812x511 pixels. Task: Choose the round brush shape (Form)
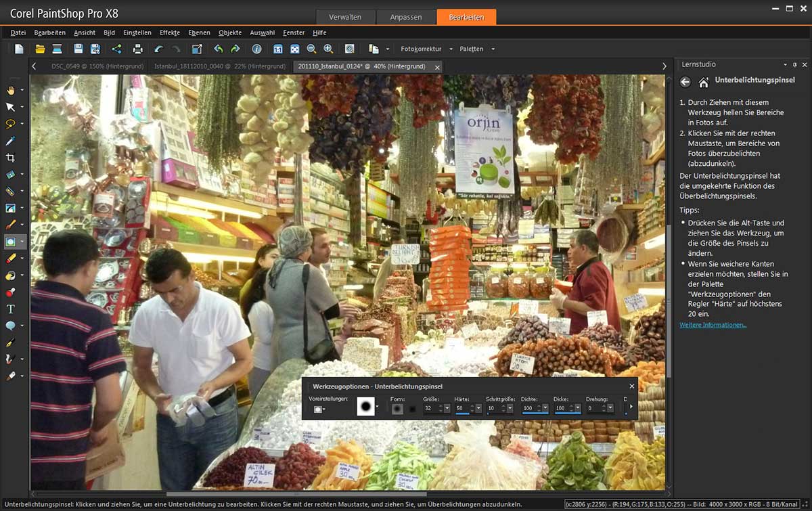[x=397, y=408]
